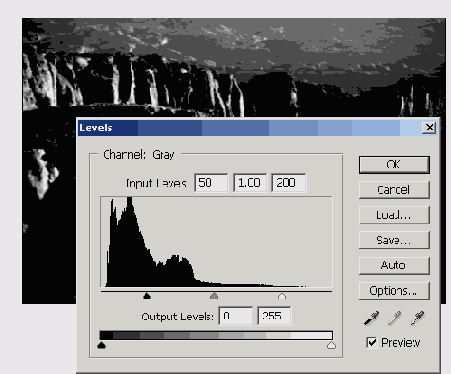
Task: Cancel the Levels dialog
Action: tap(394, 190)
